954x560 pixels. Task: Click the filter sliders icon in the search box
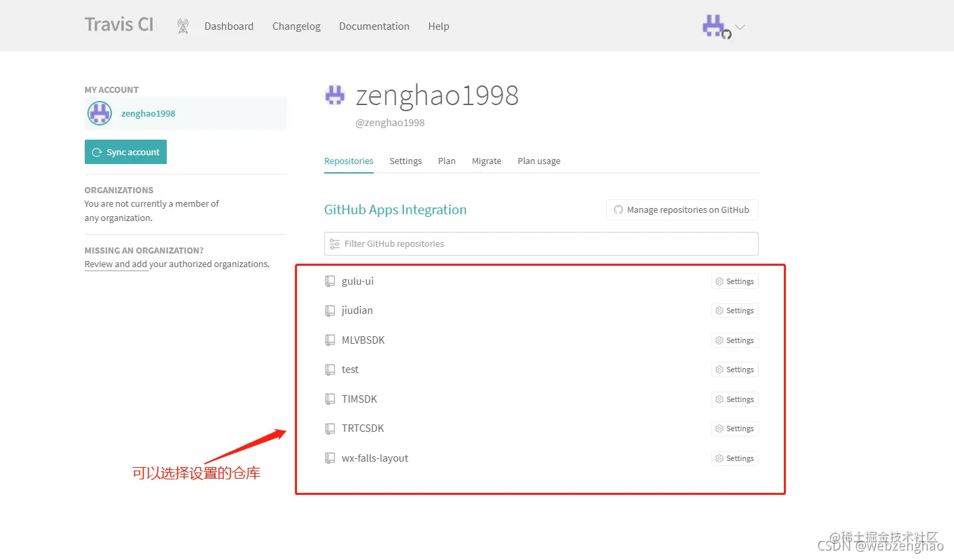[x=334, y=243]
